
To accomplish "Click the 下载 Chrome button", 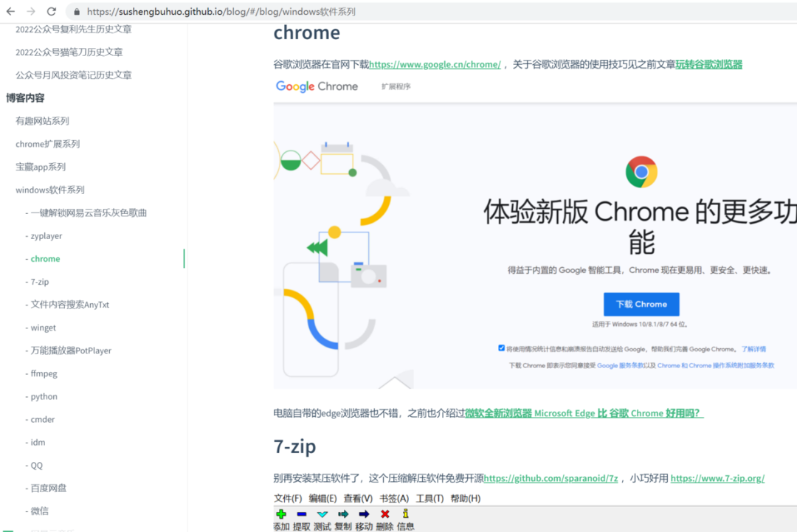I will (x=641, y=304).
